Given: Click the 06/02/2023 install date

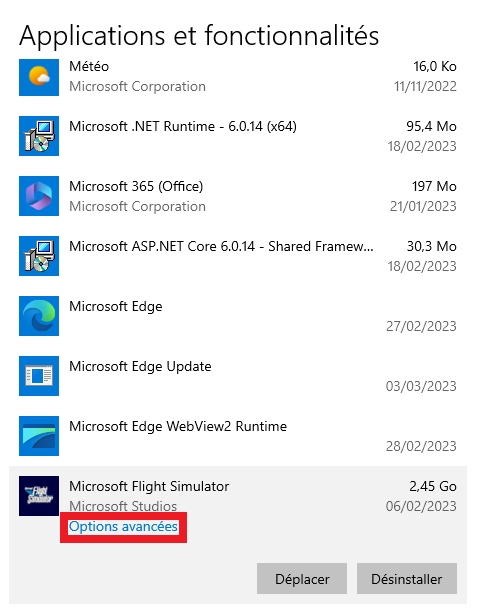Looking at the screenshot, I should click(x=421, y=506).
